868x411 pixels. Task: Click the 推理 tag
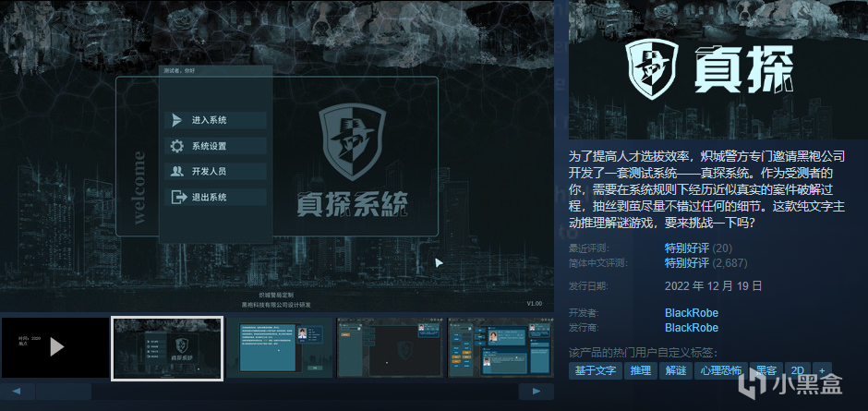click(640, 371)
